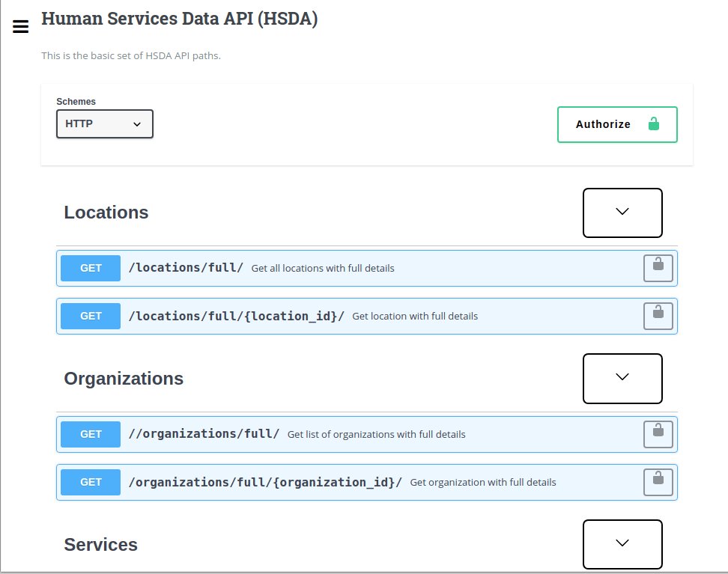Click lock icon on /locations/full/ row
This screenshot has height=574, width=728.
coord(658,268)
